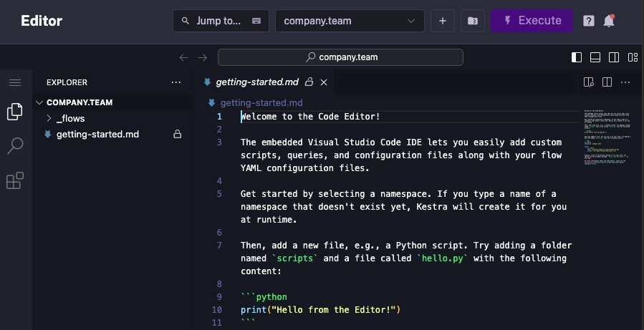Click the minimap code overview

pyautogui.click(x=606, y=137)
